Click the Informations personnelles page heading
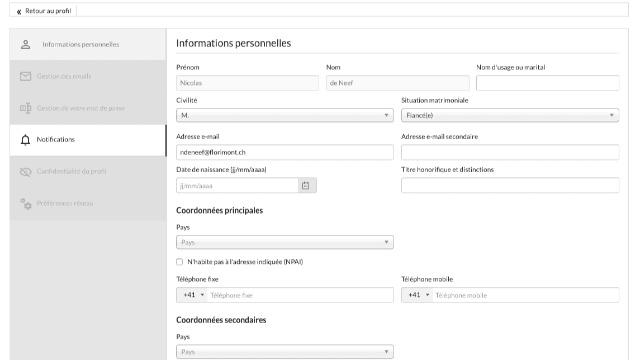This screenshot has height=360, width=640. pos(233,43)
